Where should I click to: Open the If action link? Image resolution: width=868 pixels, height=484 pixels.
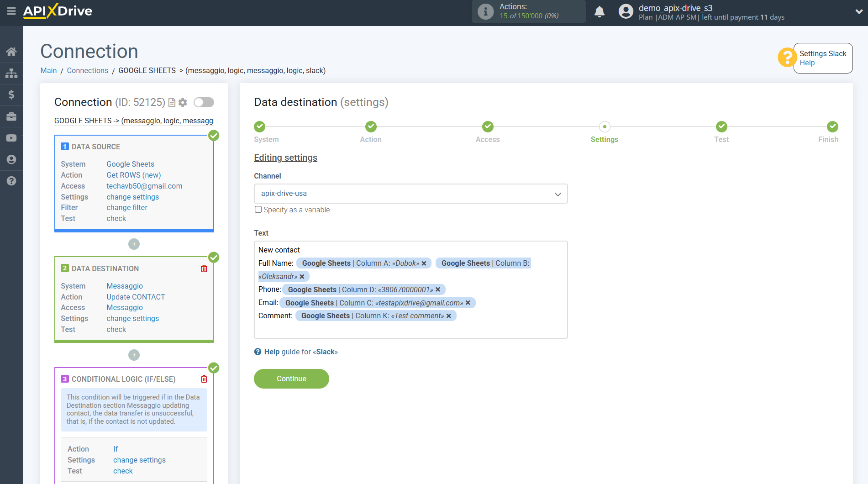click(116, 449)
